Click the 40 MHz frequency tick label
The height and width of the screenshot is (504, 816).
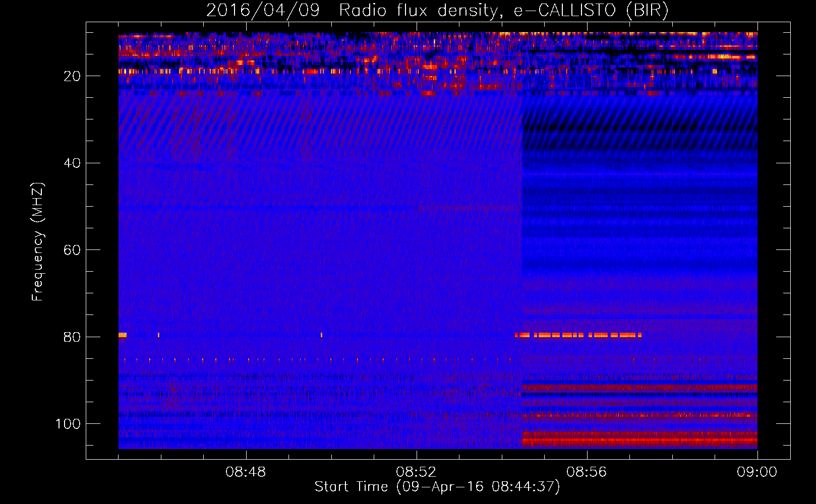72,163
